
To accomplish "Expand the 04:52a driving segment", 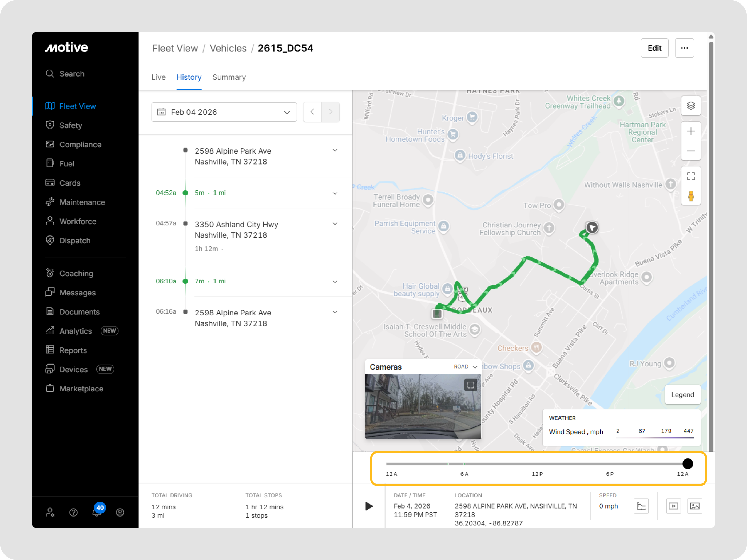I will click(335, 193).
